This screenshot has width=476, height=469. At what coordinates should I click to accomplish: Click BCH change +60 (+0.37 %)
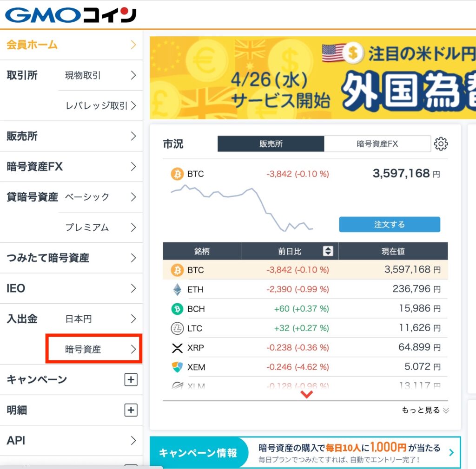click(x=301, y=309)
